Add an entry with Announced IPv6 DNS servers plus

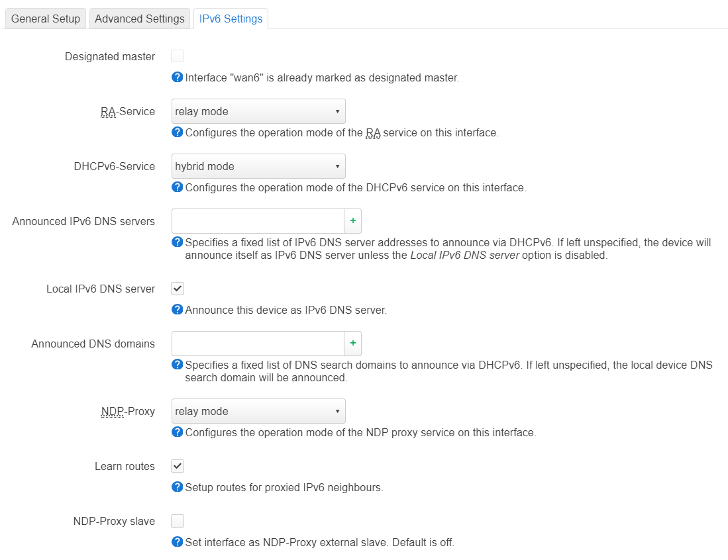[x=352, y=221]
